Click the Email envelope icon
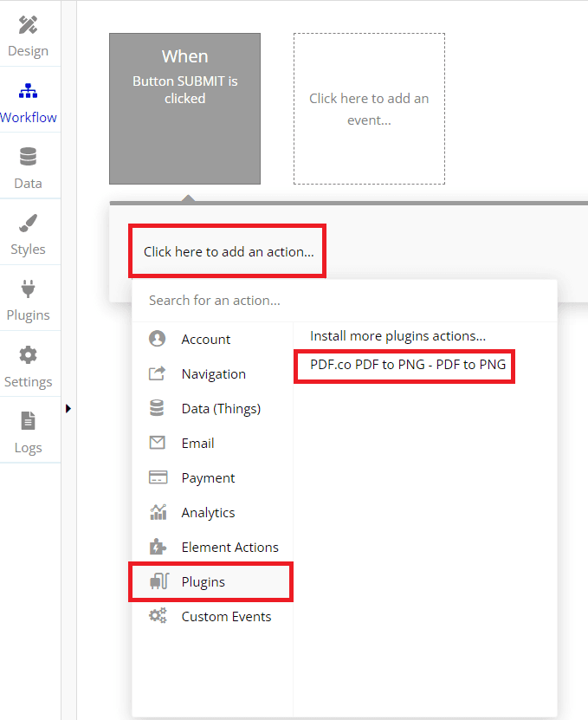588x720 pixels. [157, 443]
